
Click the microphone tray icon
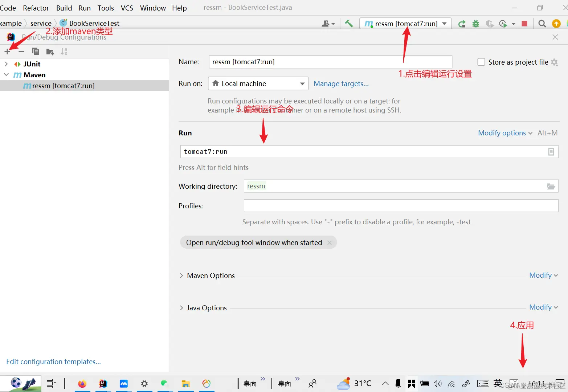pos(398,384)
